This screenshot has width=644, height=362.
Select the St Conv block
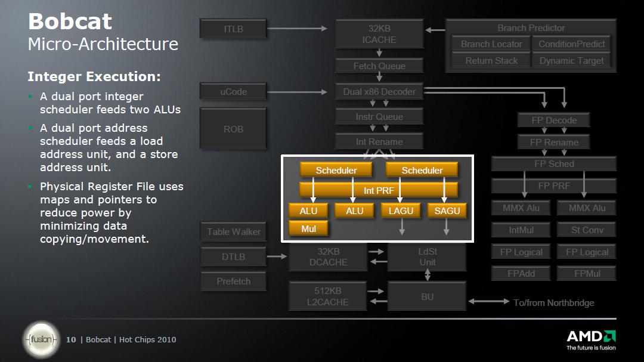[x=587, y=230]
